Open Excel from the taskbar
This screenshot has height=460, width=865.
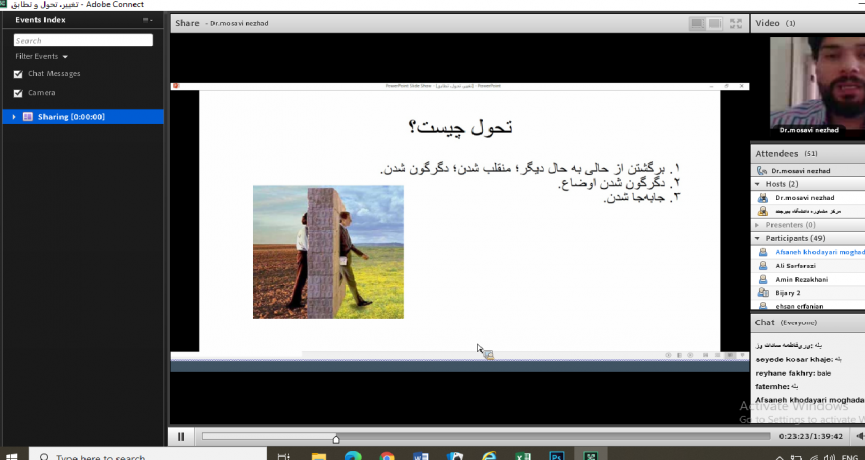tap(523, 456)
